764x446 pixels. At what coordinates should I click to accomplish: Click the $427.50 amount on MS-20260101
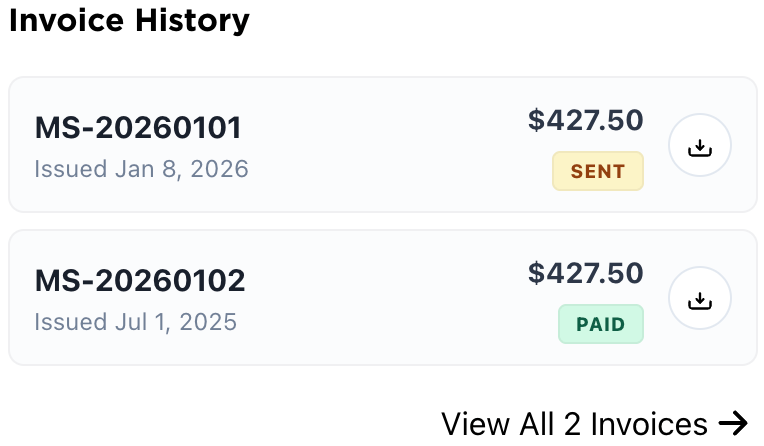click(586, 120)
